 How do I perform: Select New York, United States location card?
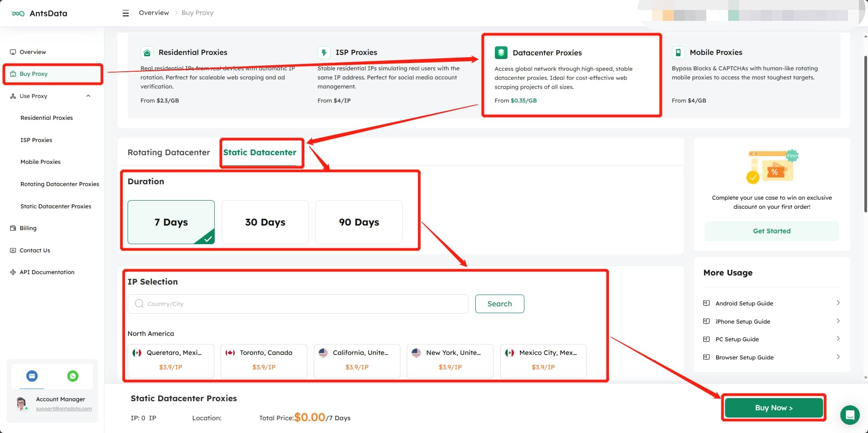(450, 361)
